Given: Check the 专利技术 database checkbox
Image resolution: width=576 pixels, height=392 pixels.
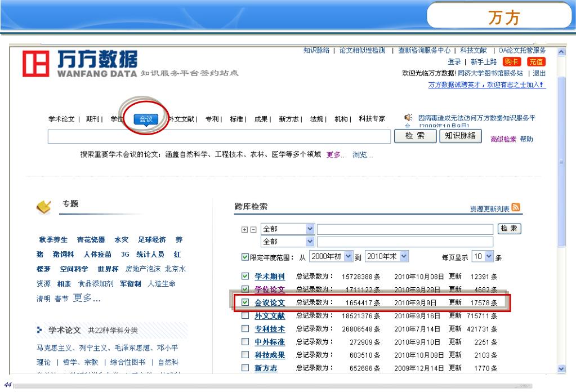Looking at the screenshot, I should tap(245, 328).
